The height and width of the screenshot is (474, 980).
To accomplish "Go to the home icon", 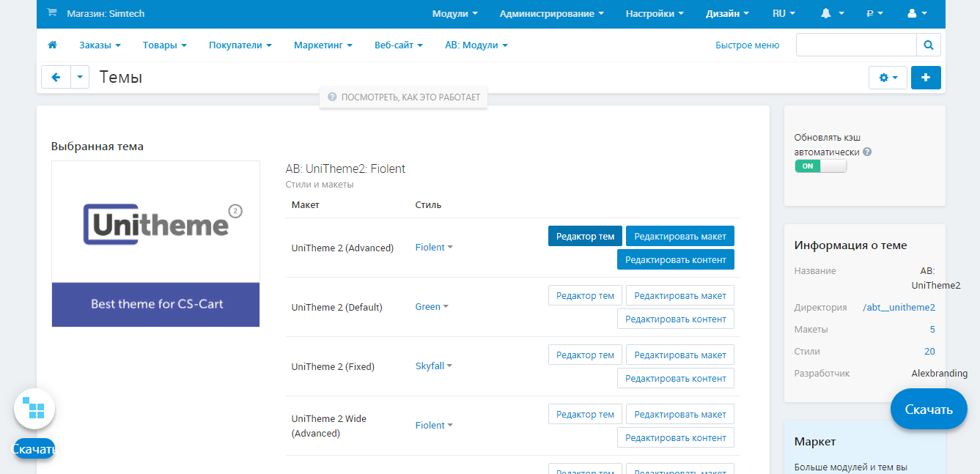I will (x=52, y=45).
